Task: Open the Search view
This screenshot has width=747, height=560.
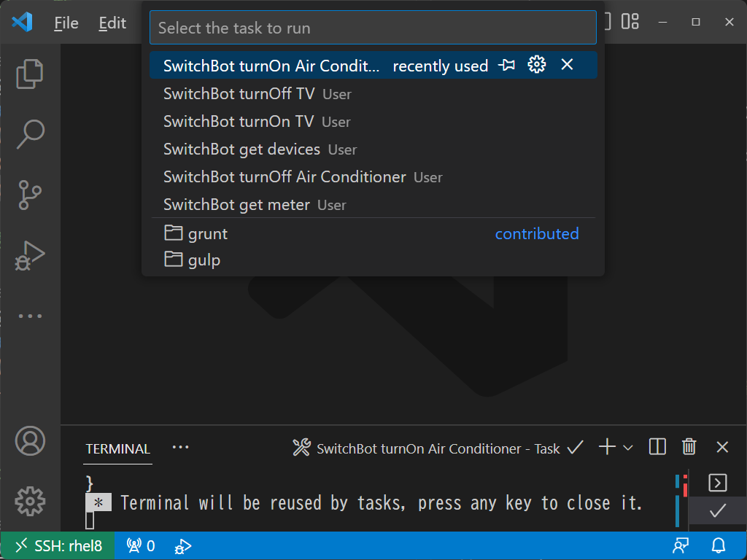Action: 30,134
